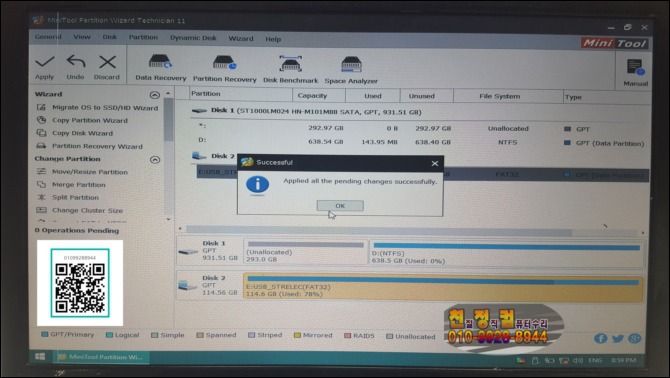Click the Apply checkmark icon
Viewport: 670px width, 378px height.
pos(45,62)
